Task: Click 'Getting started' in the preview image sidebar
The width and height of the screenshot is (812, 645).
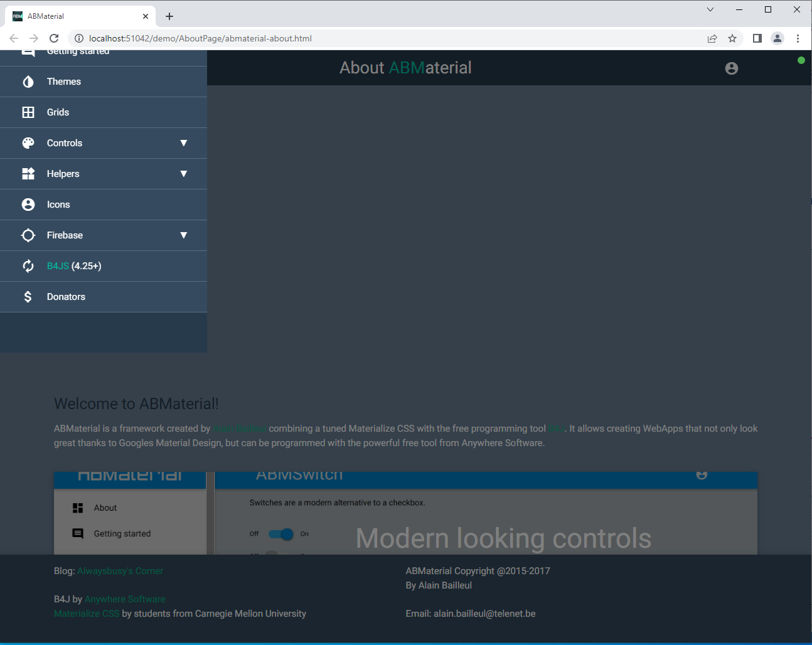Action: pyautogui.click(x=122, y=533)
